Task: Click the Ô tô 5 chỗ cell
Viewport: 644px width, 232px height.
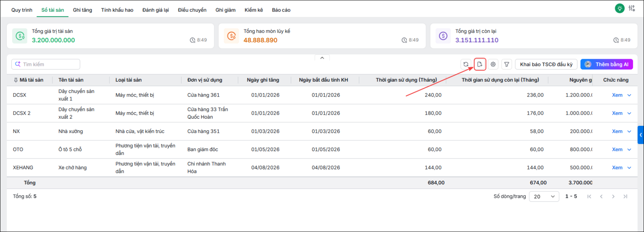Action: click(70, 150)
